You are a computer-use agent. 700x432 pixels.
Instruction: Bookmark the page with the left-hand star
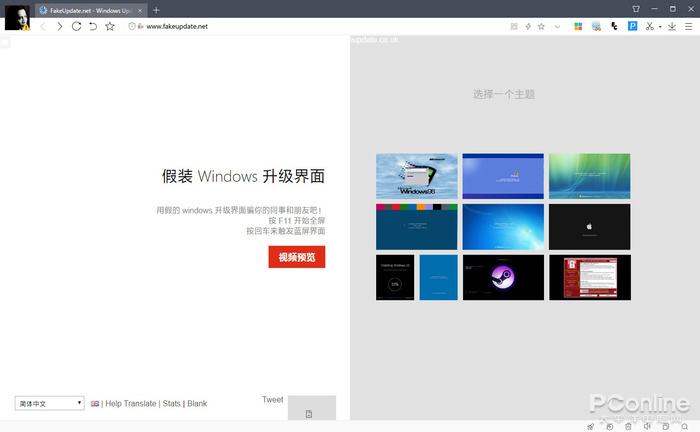(110, 26)
